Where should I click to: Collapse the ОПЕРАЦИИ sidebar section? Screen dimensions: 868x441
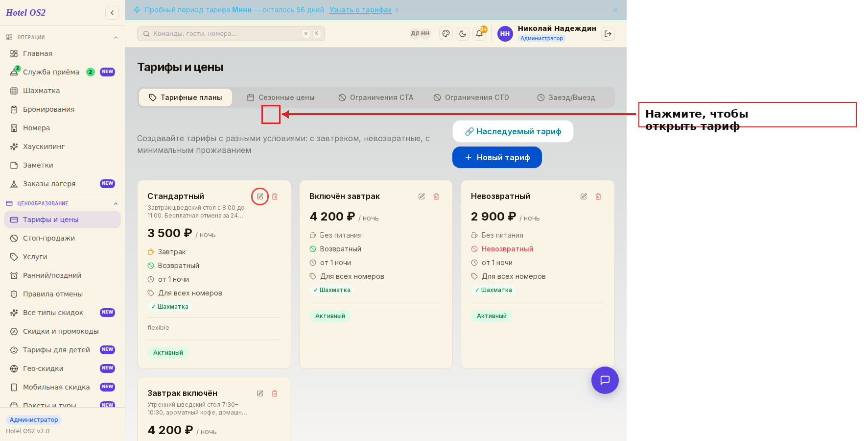click(x=116, y=37)
